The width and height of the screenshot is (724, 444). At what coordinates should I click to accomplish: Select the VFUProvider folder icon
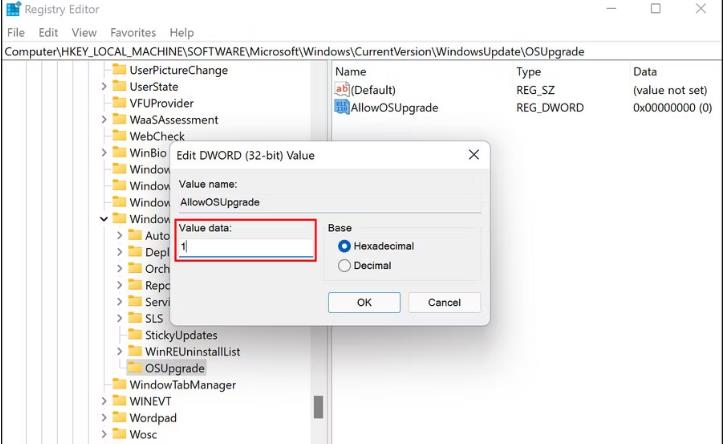[119, 103]
